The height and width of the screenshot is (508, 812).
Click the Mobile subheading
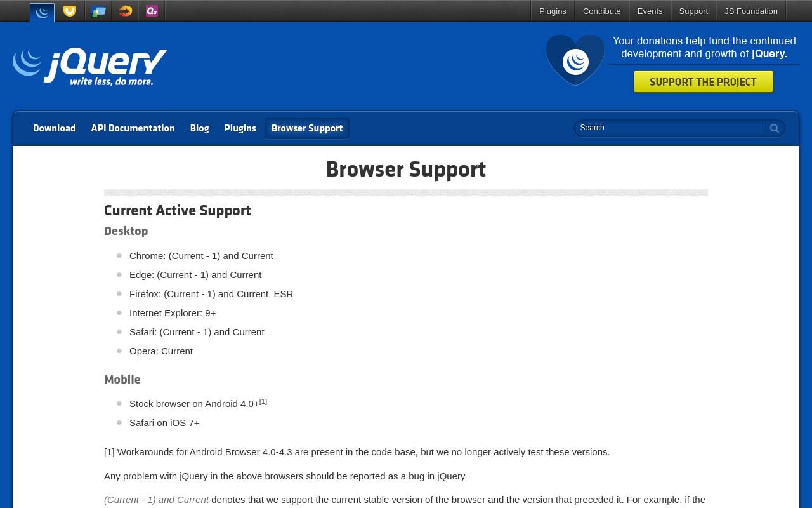pyautogui.click(x=122, y=380)
